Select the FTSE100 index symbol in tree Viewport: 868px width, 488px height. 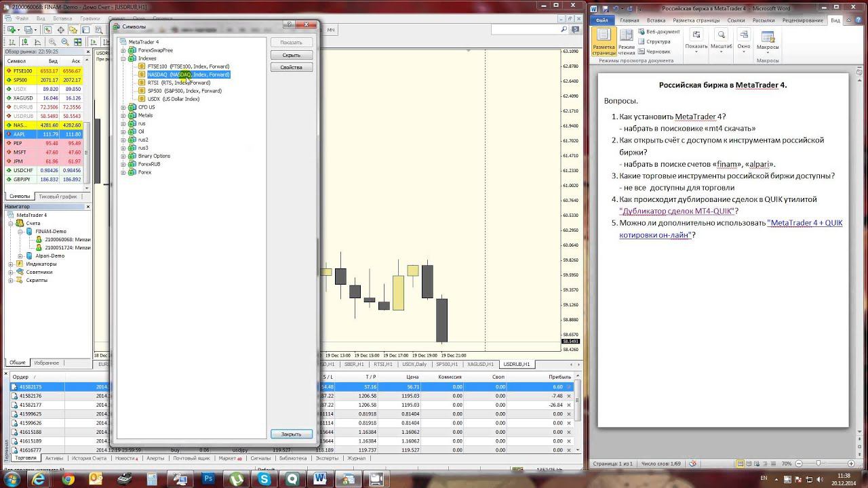[189, 66]
